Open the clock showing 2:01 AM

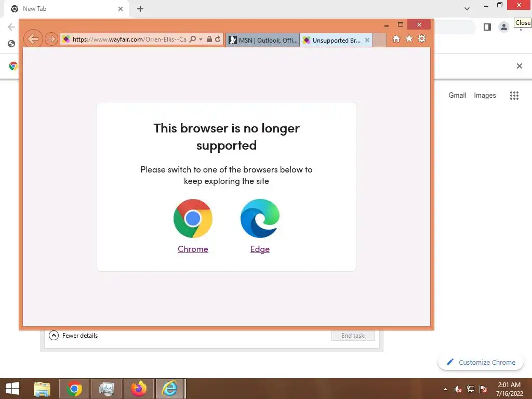(x=509, y=389)
